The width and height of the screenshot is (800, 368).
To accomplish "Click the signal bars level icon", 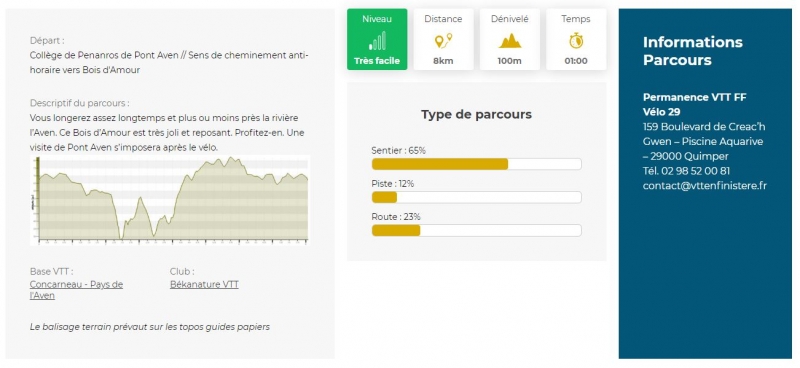I will (x=377, y=41).
